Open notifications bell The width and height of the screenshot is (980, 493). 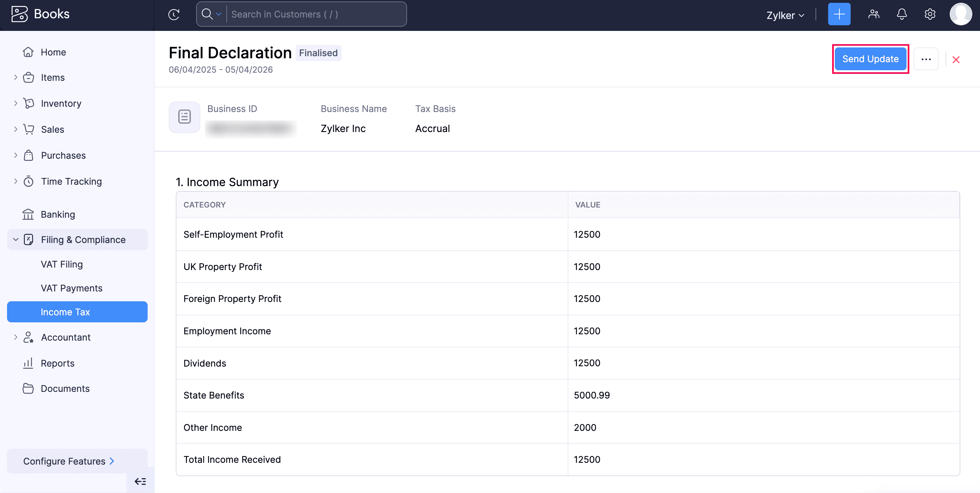click(x=902, y=14)
